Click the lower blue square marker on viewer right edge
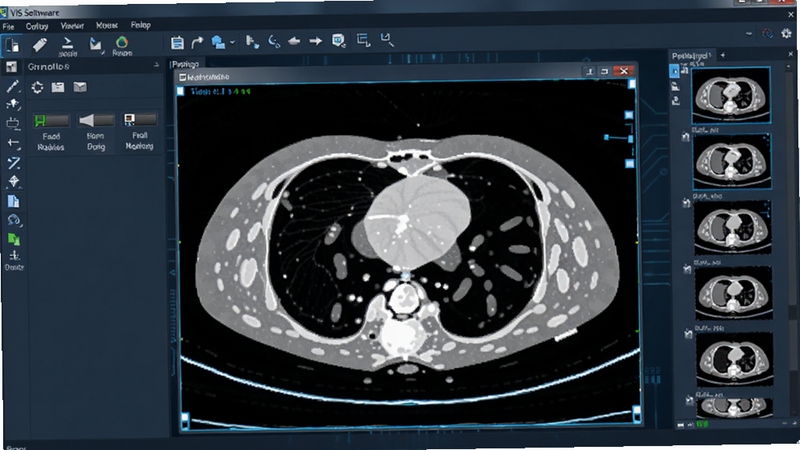The width and height of the screenshot is (800, 450). tap(630, 164)
